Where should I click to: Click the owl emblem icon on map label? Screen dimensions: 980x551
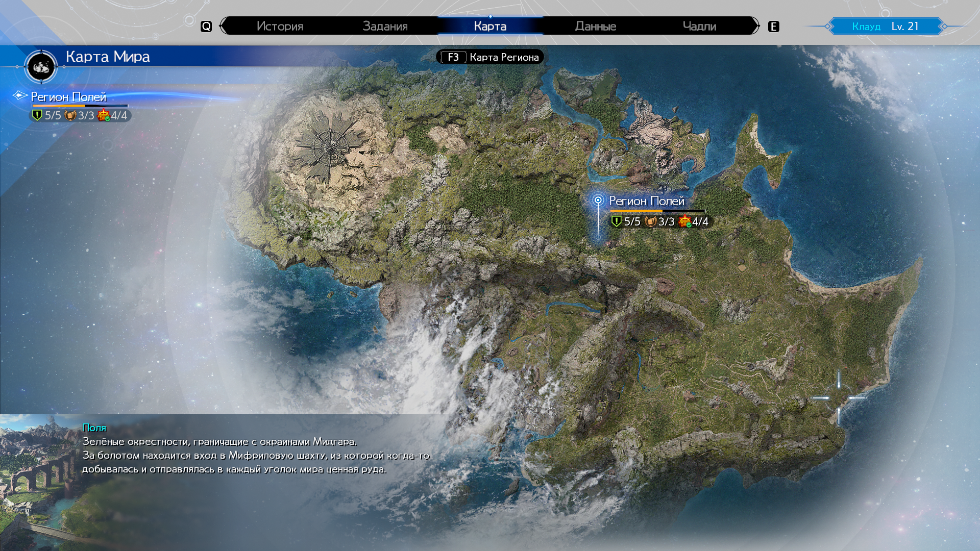[x=651, y=221]
